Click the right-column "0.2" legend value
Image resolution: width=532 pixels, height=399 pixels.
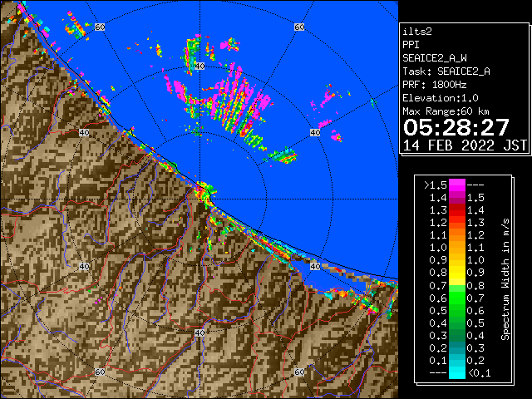(x=475, y=361)
